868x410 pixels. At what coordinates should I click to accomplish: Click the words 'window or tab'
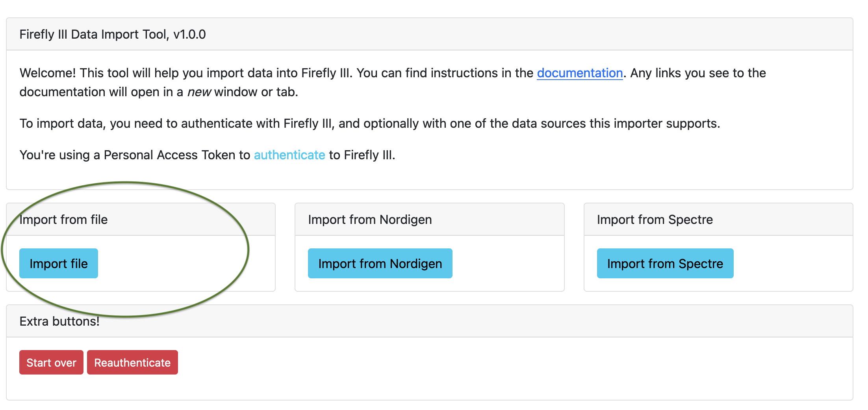click(255, 92)
